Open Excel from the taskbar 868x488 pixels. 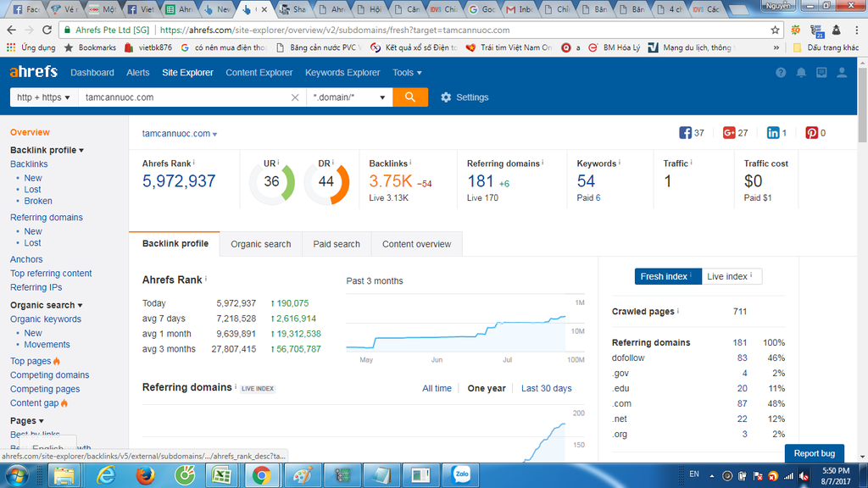(x=222, y=475)
